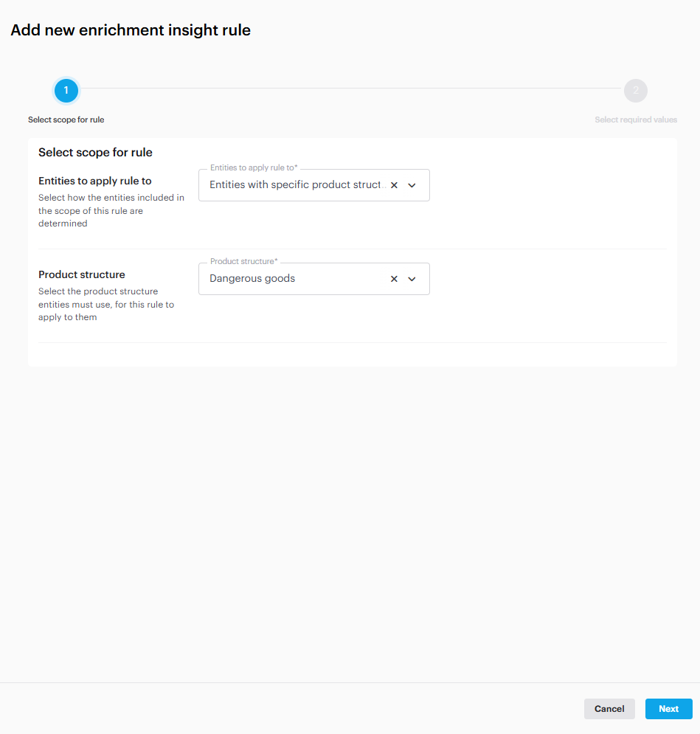
Task: Click the X next to 'Entities with specific product struct'
Action: click(394, 185)
